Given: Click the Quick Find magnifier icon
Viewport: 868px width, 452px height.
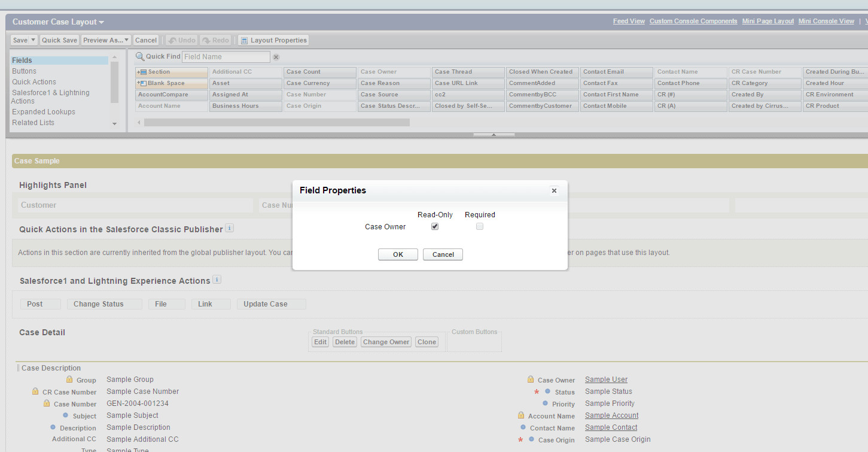Looking at the screenshot, I should (140, 56).
